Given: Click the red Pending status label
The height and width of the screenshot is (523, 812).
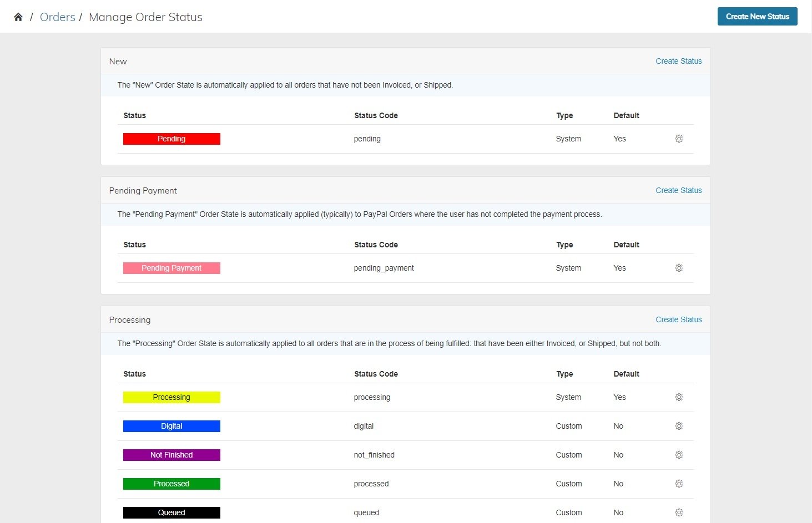Looking at the screenshot, I should [x=172, y=139].
